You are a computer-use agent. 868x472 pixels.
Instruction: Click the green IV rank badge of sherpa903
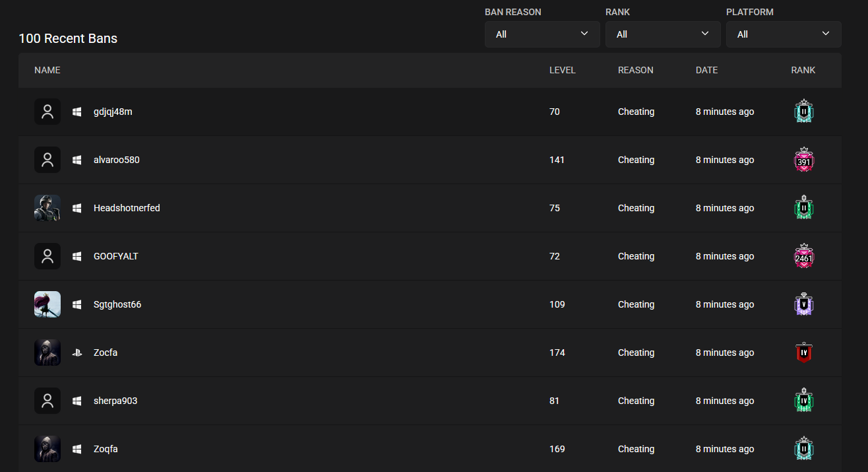coord(804,401)
